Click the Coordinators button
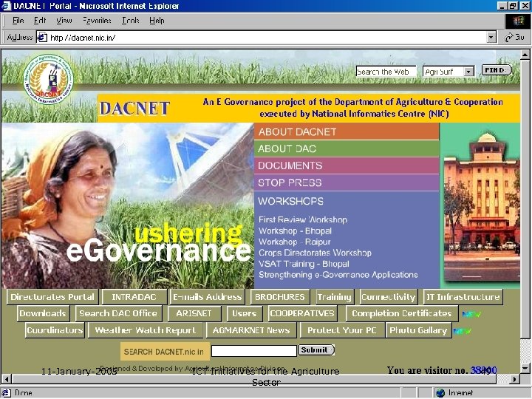Viewport: 532px width, 399px height. tap(55, 330)
